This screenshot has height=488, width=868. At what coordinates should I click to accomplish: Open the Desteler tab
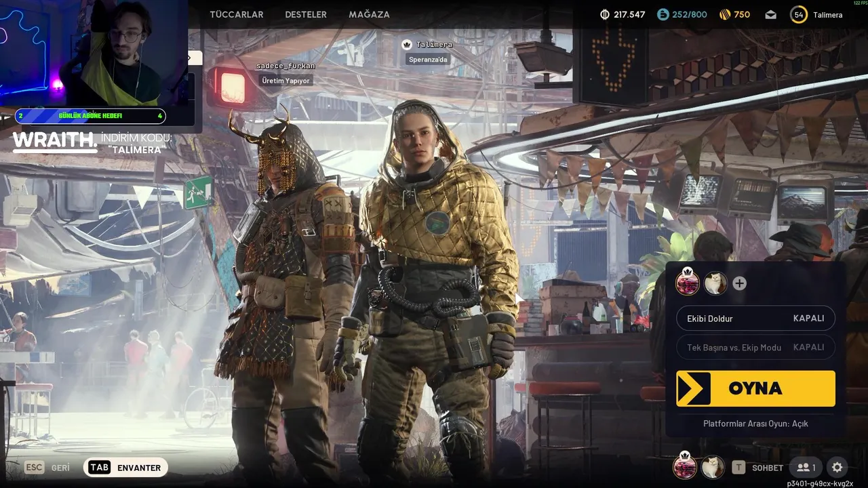[x=306, y=14]
